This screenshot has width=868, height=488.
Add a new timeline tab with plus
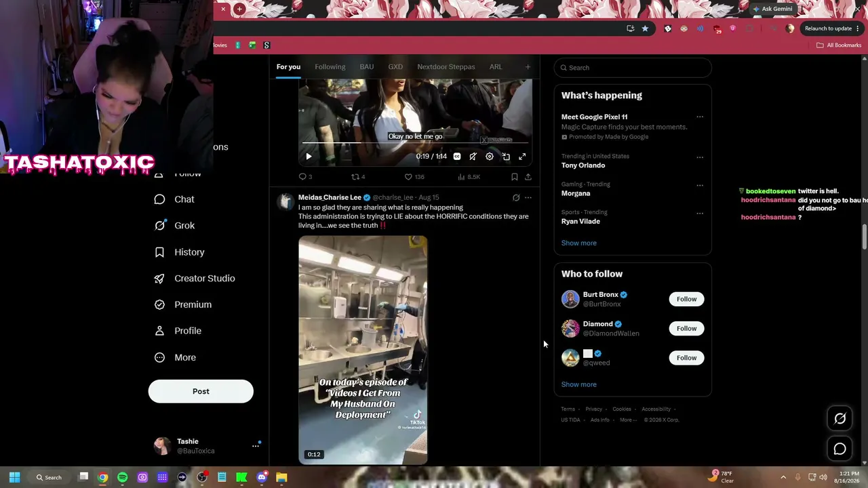click(528, 67)
